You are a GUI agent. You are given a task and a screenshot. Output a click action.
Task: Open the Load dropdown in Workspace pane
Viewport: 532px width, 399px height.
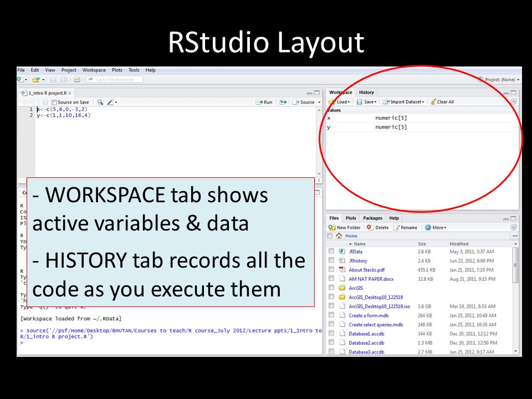[339, 102]
